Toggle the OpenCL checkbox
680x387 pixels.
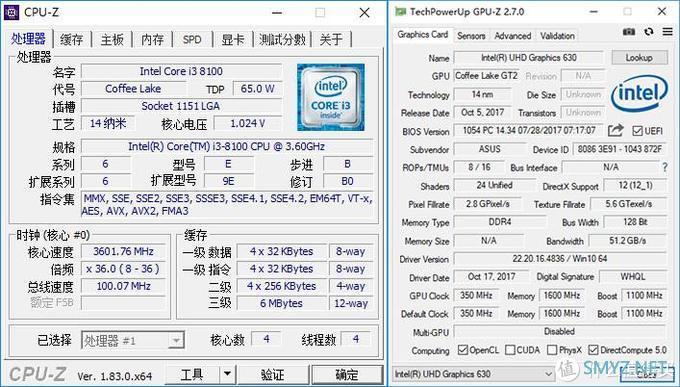[x=463, y=350]
